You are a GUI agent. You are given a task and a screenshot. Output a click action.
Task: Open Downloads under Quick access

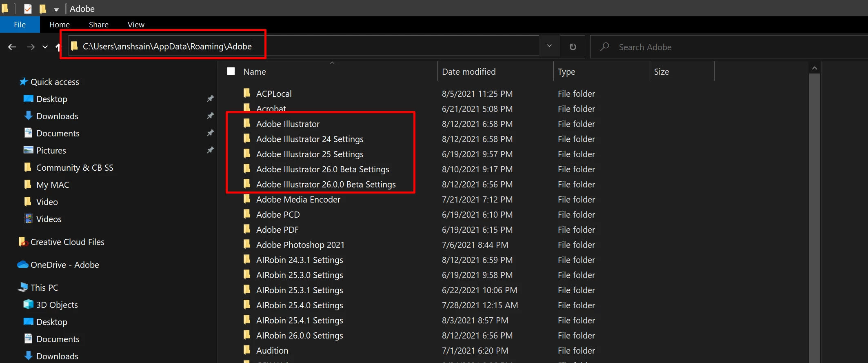57,116
